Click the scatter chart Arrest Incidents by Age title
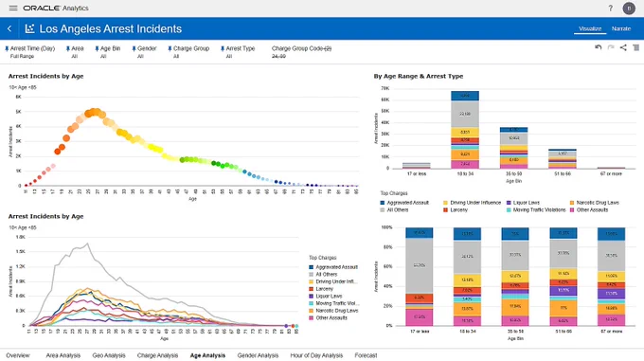The width and height of the screenshot is (644, 361). (x=45, y=76)
